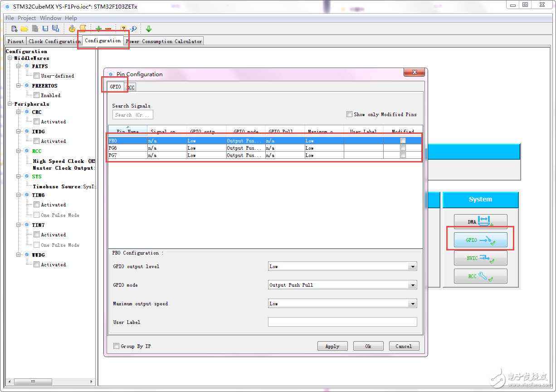Click the Apply button
Image resolution: width=556 pixels, height=392 pixels.
[332, 346]
